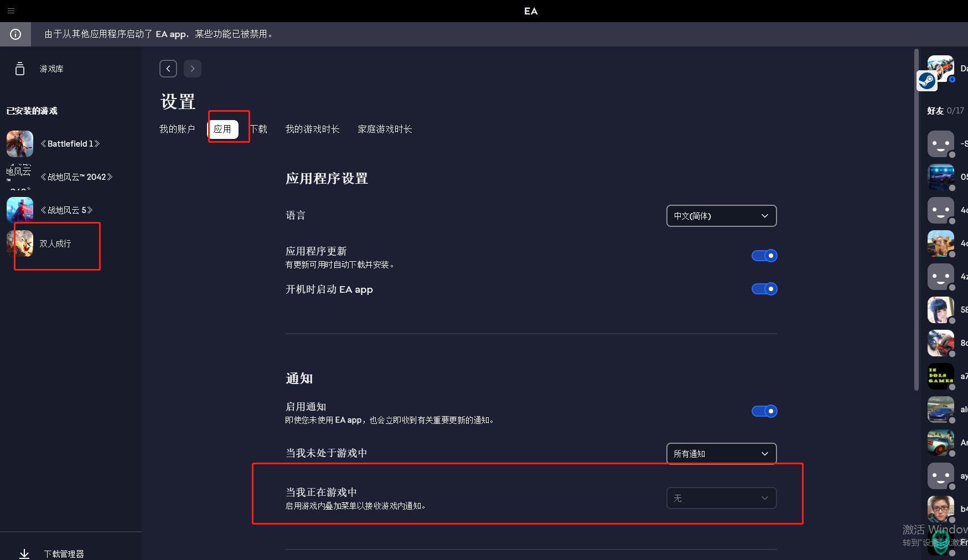This screenshot has height=560, width=968.
Task: Click the 好友 0/17 friends header
Action: click(x=945, y=111)
